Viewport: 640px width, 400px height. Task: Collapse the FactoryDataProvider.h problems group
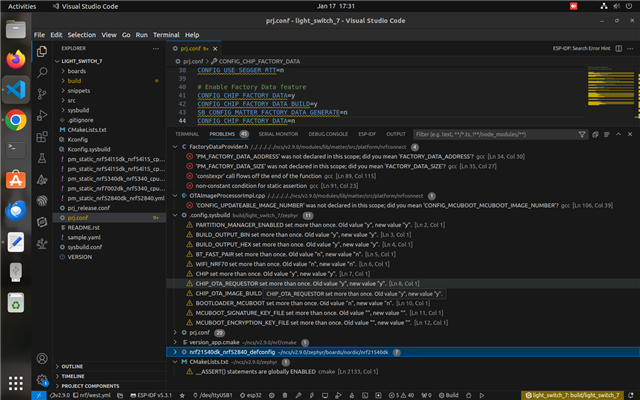175,147
